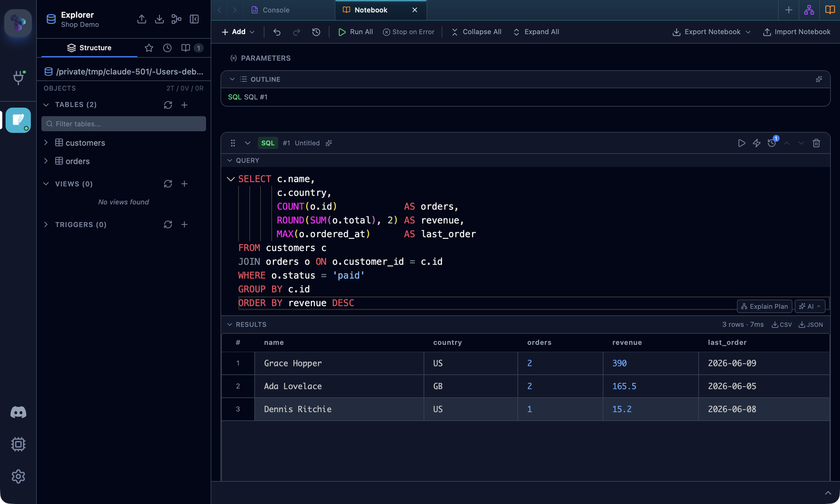Open Settings gear in left rail
This screenshot has width=840, height=504.
pyautogui.click(x=18, y=476)
